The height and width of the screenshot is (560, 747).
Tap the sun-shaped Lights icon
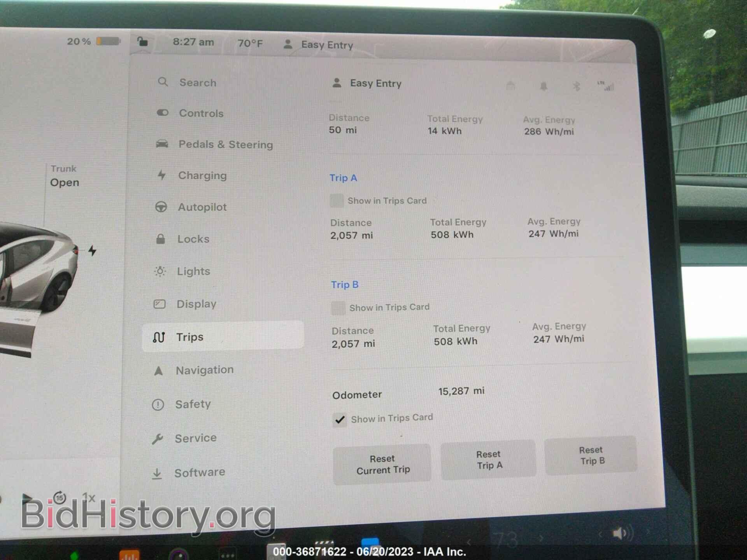click(x=160, y=271)
